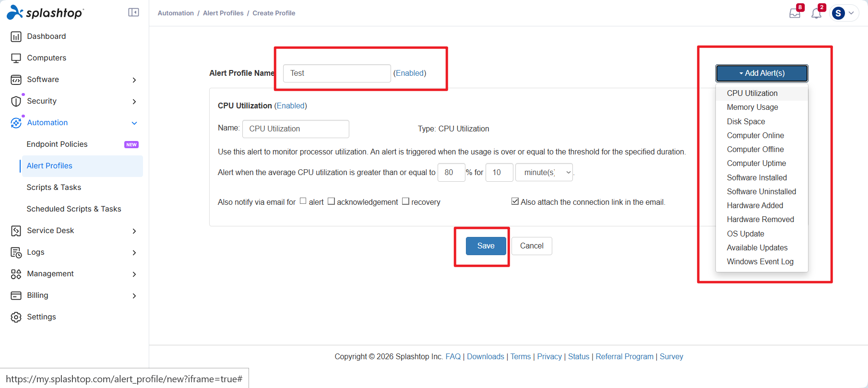
Task: Save the alert profile
Action: 486,246
